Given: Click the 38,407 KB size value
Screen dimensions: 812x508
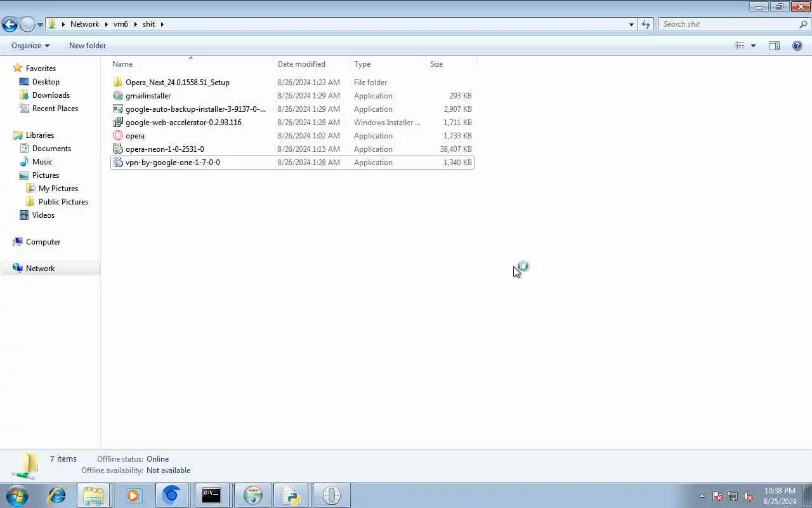Looking at the screenshot, I should click(x=455, y=149).
